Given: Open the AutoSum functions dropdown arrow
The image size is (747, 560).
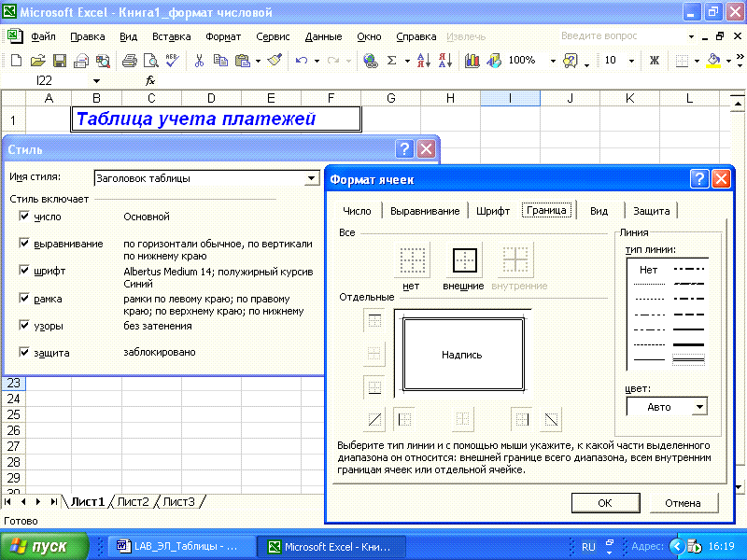Looking at the screenshot, I should pyautogui.click(x=407, y=61).
